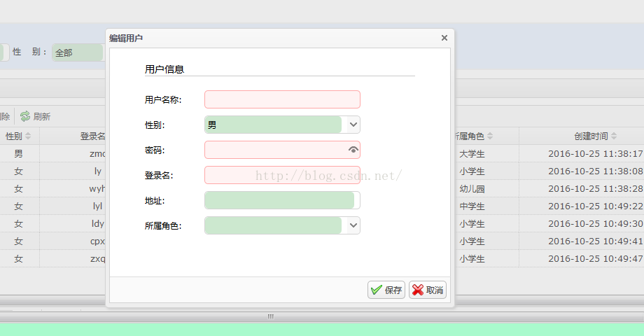Click the 创建时间 column header text

591,136
